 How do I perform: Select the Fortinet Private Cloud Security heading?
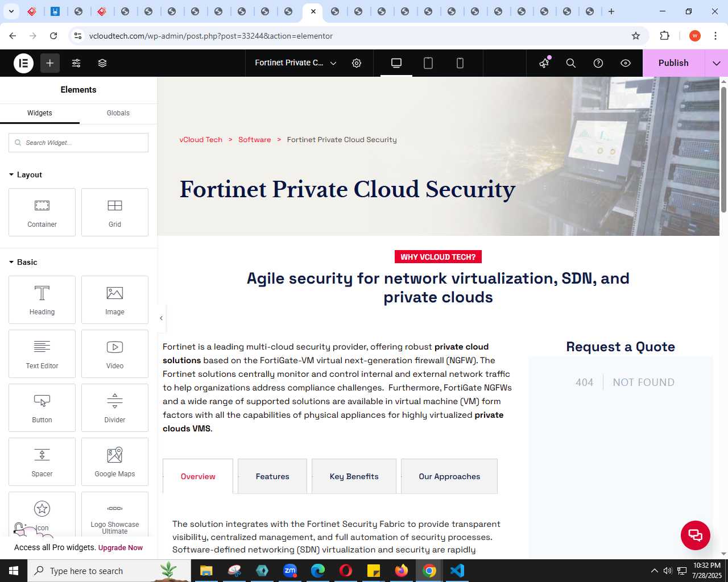point(348,189)
